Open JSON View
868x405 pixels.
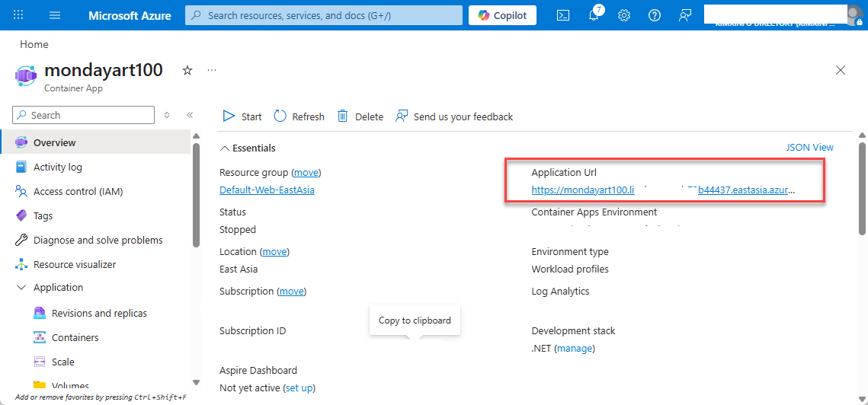(810, 147)
